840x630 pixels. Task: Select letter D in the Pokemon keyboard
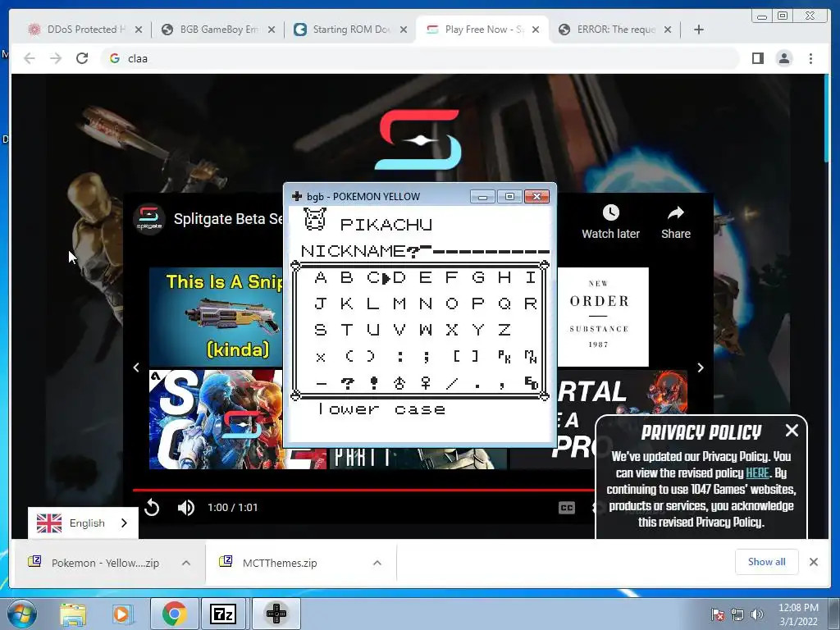[x=399, y=277]
